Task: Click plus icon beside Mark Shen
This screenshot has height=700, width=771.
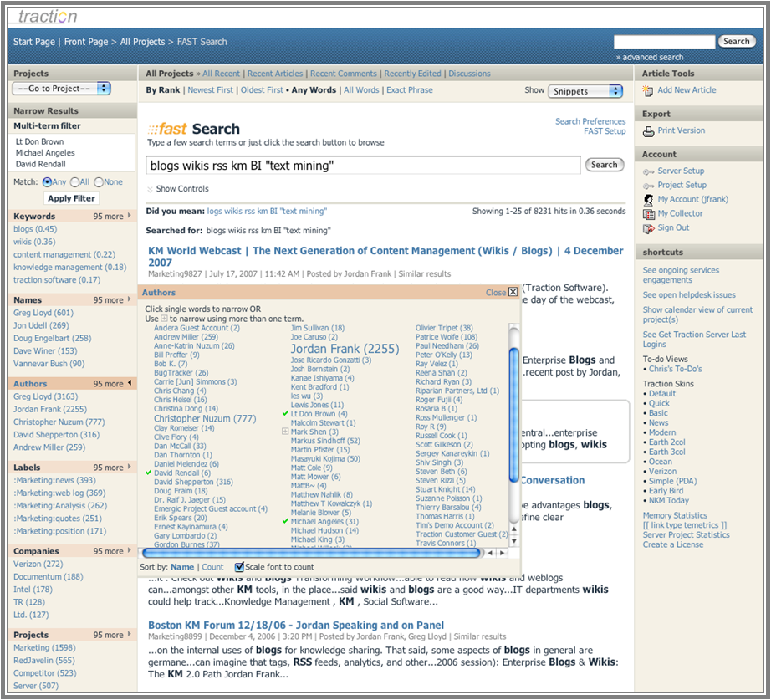Action: [286, 432]
